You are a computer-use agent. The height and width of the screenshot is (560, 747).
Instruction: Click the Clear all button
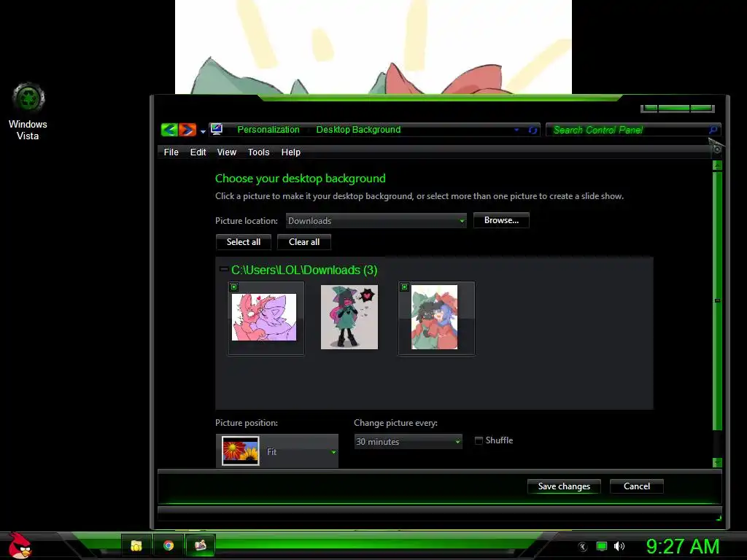[x=304, y=242]
